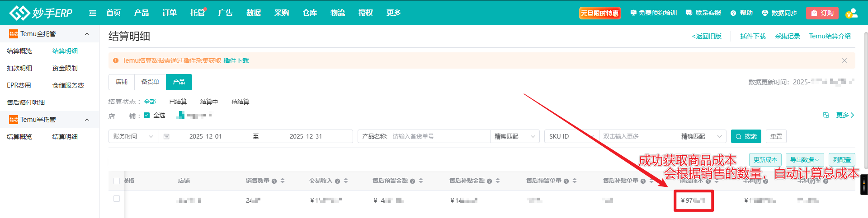Image resolution: width=868 pixels, height=218 pixels.
Task: Click the 交易收入 help question icon
Action: (x=337, y=181)
